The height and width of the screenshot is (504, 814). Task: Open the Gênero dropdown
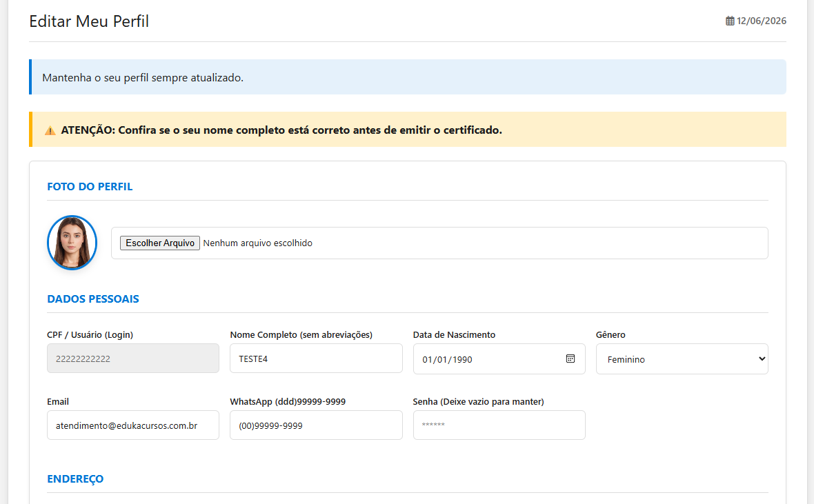click(x=682, y=359)
